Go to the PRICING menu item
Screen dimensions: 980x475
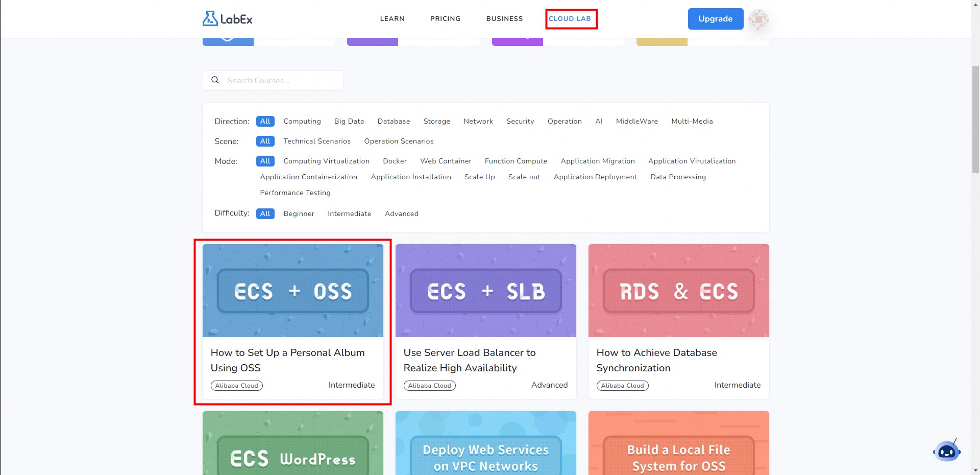(x=445, y=19)
